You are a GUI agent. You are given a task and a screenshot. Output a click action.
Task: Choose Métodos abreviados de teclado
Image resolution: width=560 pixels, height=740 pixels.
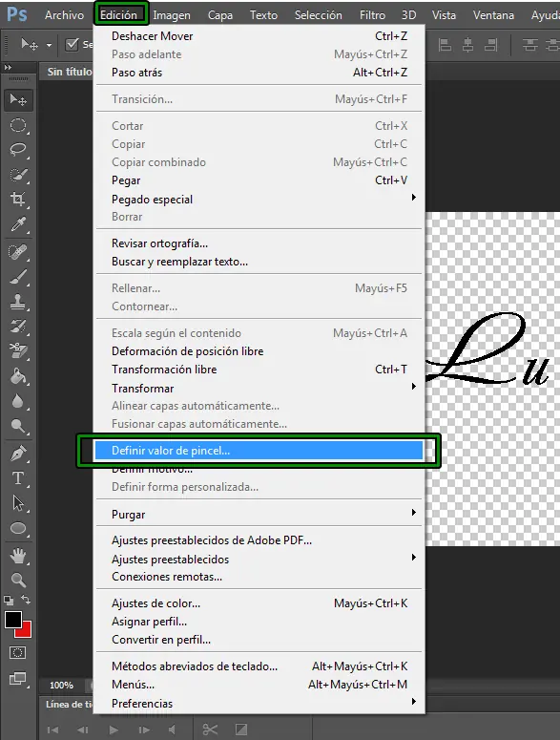tap(259, 666)
